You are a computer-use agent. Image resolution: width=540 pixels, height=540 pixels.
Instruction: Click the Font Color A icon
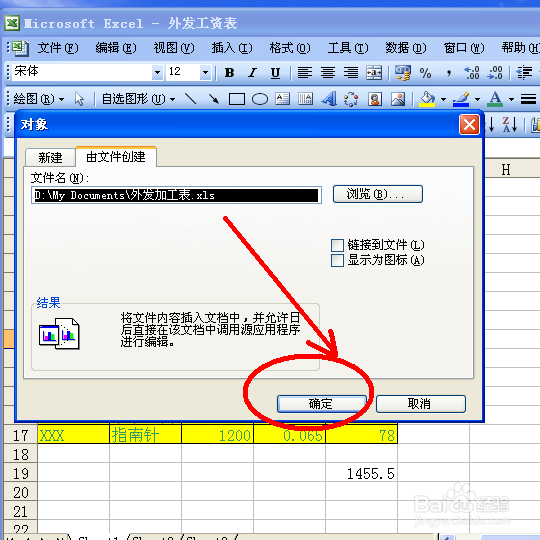tap(495, 99)
